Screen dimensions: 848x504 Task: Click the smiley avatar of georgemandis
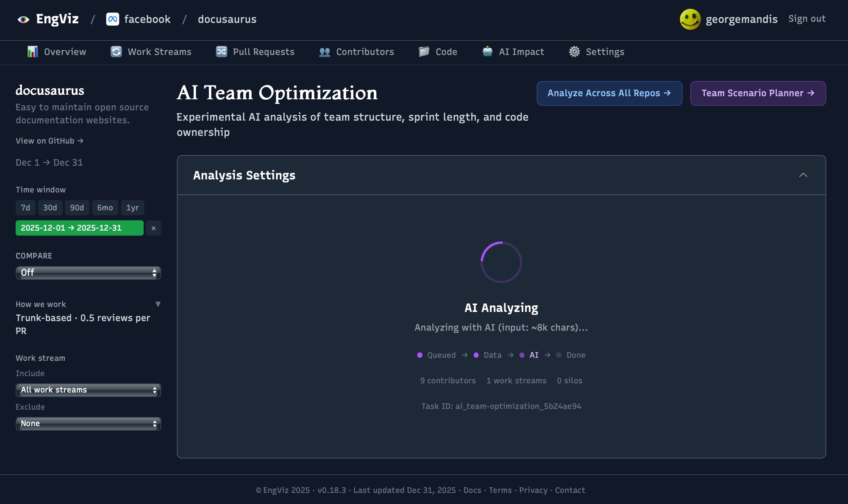pyautogui.click(x=690, y=19)
